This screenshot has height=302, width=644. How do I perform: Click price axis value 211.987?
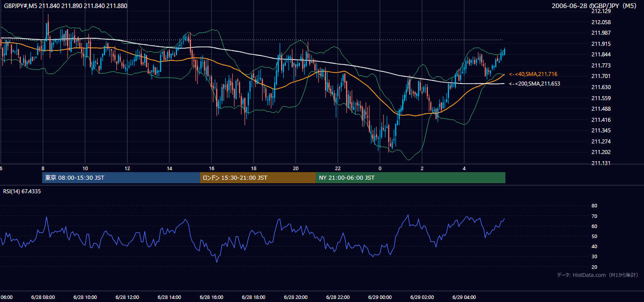pos(601,33)
